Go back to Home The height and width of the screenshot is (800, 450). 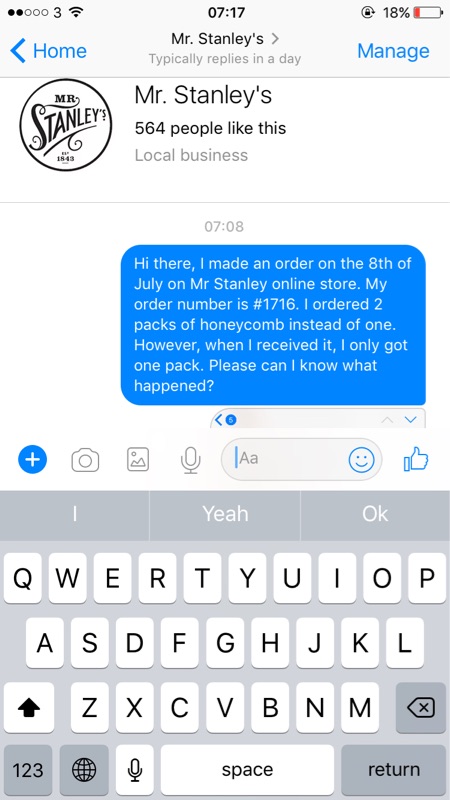[x=48, y=51]
